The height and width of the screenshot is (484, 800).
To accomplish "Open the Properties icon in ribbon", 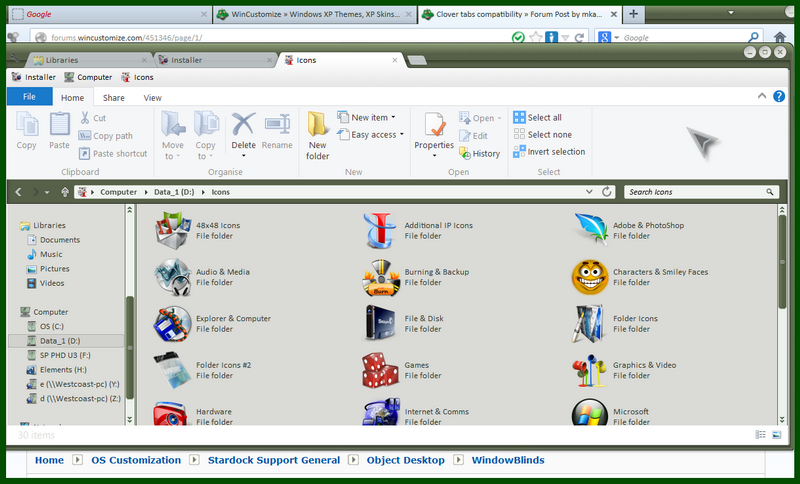I will (434, 125).
